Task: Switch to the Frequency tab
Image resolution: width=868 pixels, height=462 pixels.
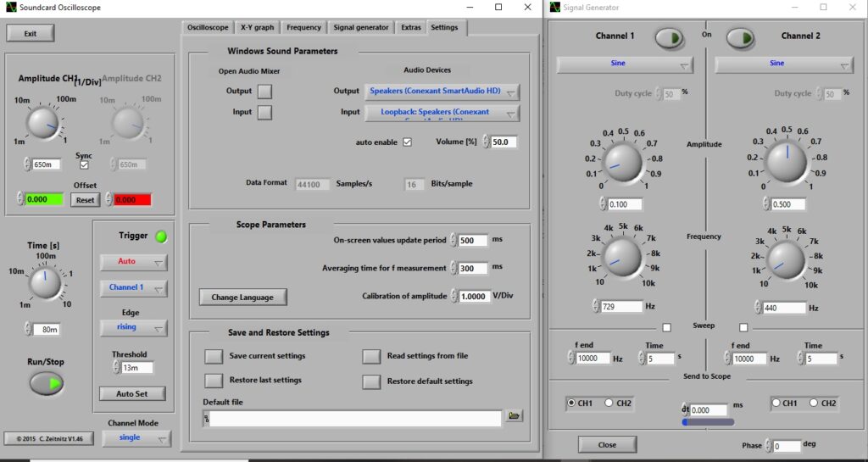Action: [x=303, y=28]
